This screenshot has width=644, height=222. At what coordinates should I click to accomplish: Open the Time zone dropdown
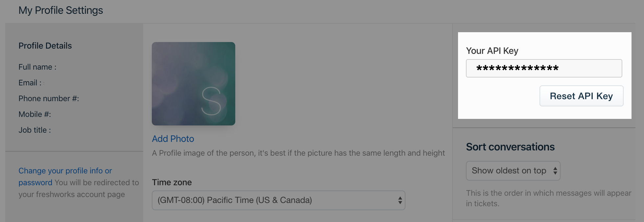coord(278,200)
